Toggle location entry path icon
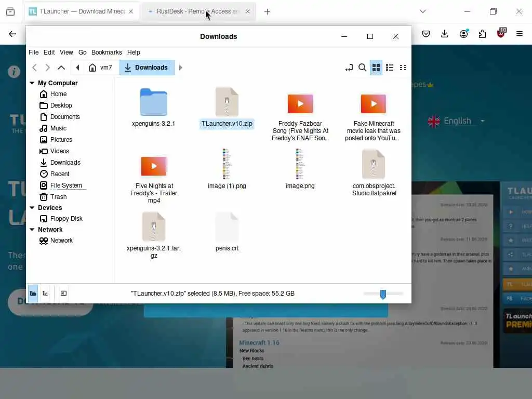Viewport: 532px width, 399px height. pyautogui.click(x=349, y=68)
